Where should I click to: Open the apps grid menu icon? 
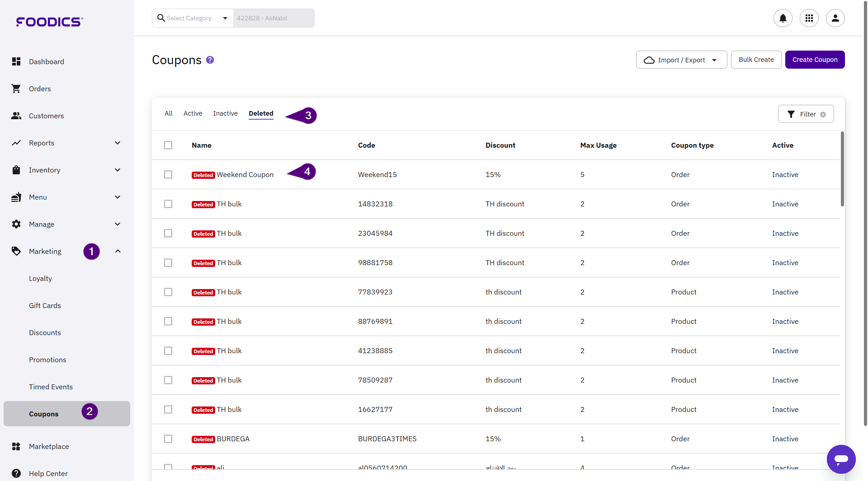click(x=809, y=18)
